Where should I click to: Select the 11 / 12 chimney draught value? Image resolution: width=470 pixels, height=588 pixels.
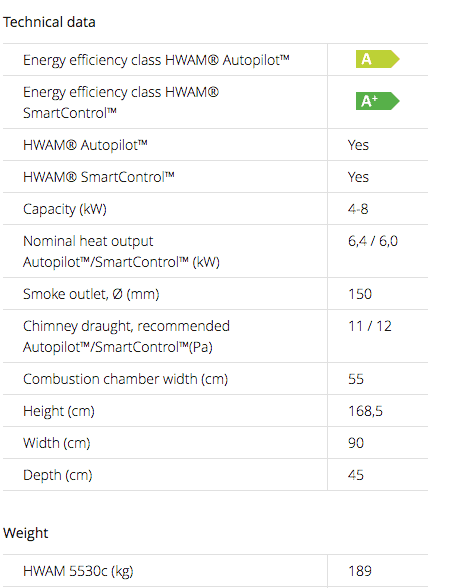point(370,326)
